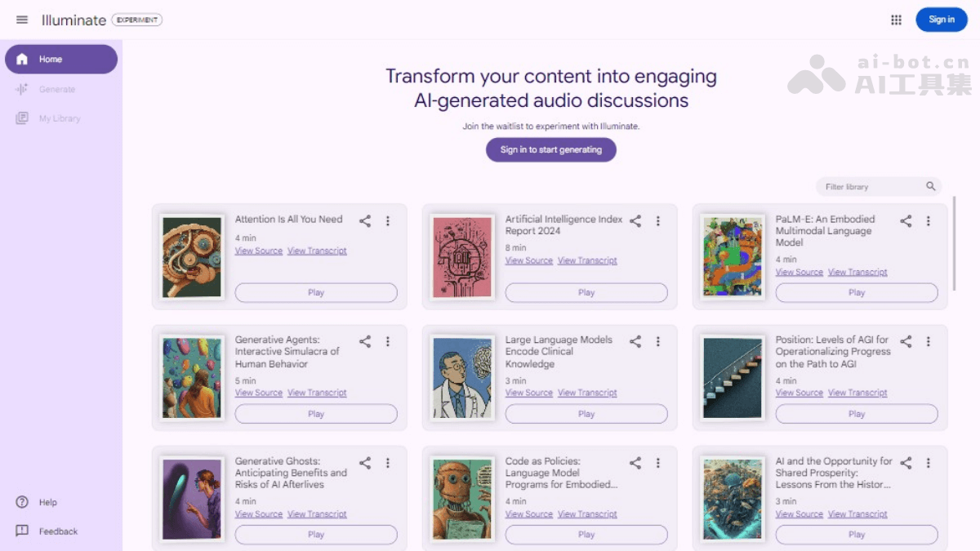Play the Attention Is All You Need audio
Image resolution: width=980 pixels, height=551 pixels.
[316, 292]
